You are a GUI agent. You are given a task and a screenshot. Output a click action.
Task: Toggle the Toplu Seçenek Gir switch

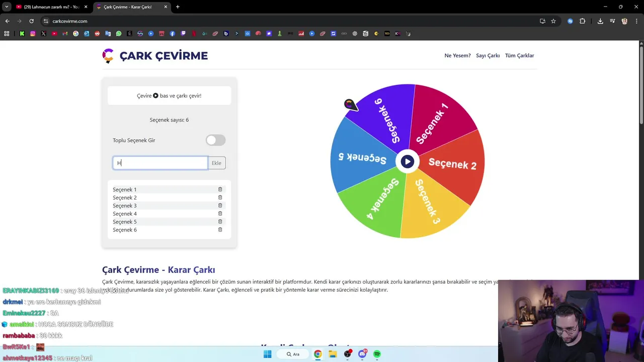point(216,140)
